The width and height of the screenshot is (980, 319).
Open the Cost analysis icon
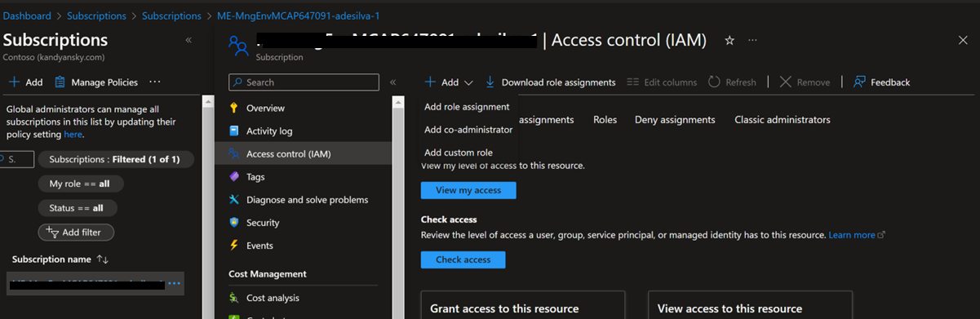(234, 298)
